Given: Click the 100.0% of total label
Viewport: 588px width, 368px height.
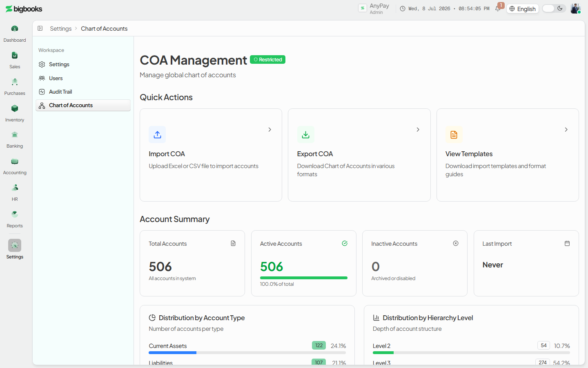Looking at the screenshot, I should 277,284.
